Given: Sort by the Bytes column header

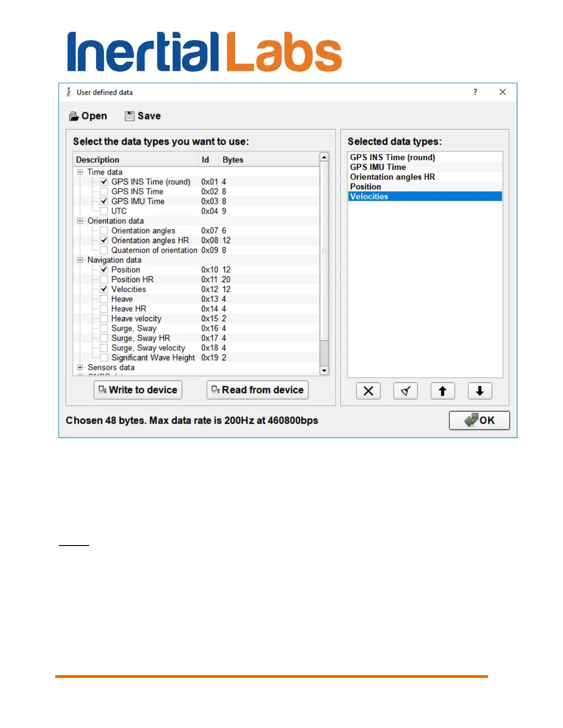Looking at the screenshot, I should point(269,159).
